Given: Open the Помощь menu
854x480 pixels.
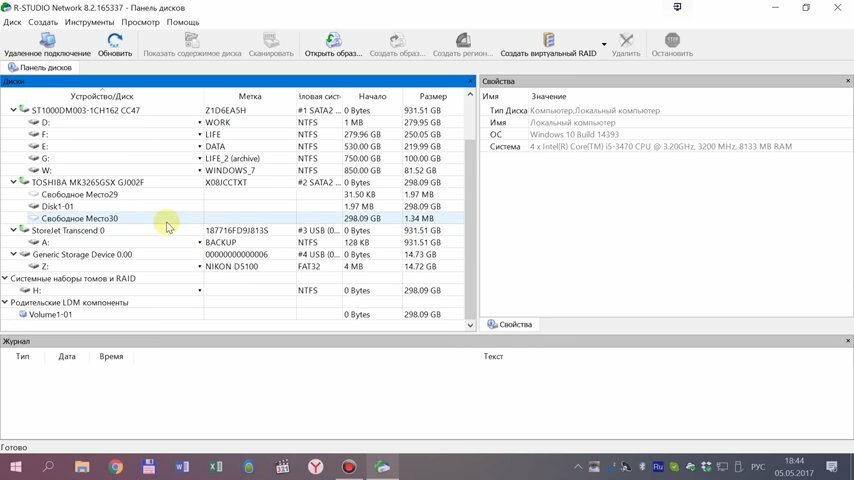Looking at the screenshot, I should click(x=182, y=22).
